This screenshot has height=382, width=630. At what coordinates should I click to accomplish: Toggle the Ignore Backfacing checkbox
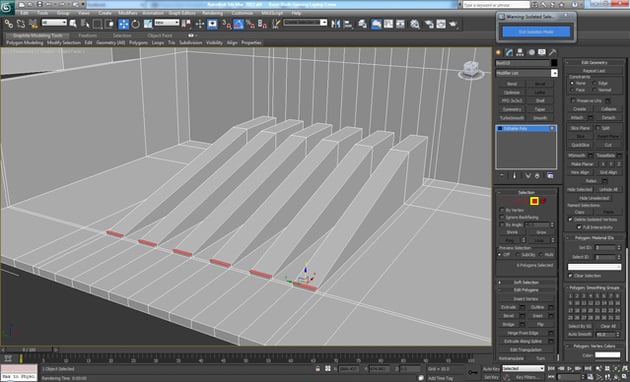click(502, 217)
